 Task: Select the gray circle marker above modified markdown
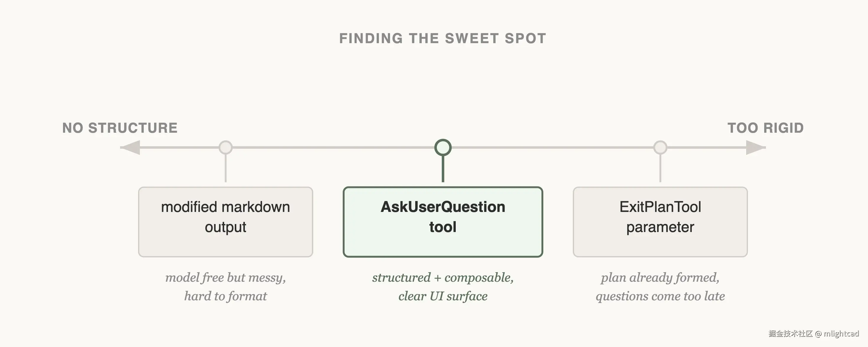coord(225,147)
